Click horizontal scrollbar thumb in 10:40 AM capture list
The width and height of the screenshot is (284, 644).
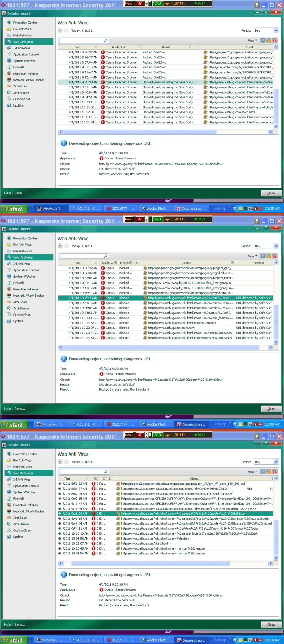pos(151,563)
